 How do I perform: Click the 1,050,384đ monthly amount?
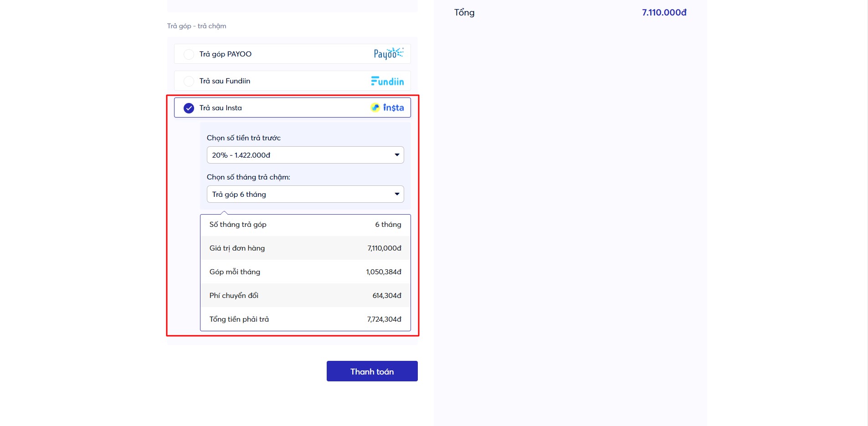384,272
